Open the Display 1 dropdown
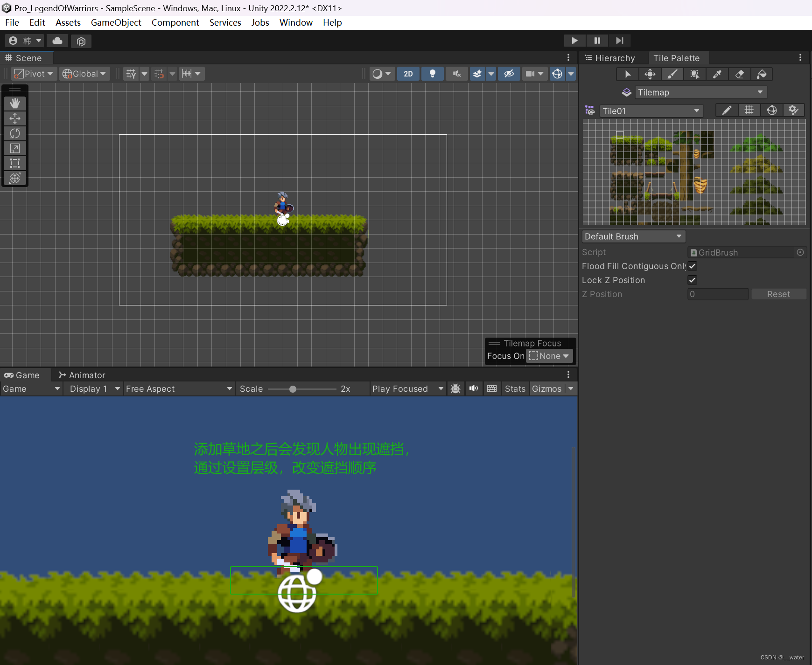 pyautogui.click(x=94, y=389)
